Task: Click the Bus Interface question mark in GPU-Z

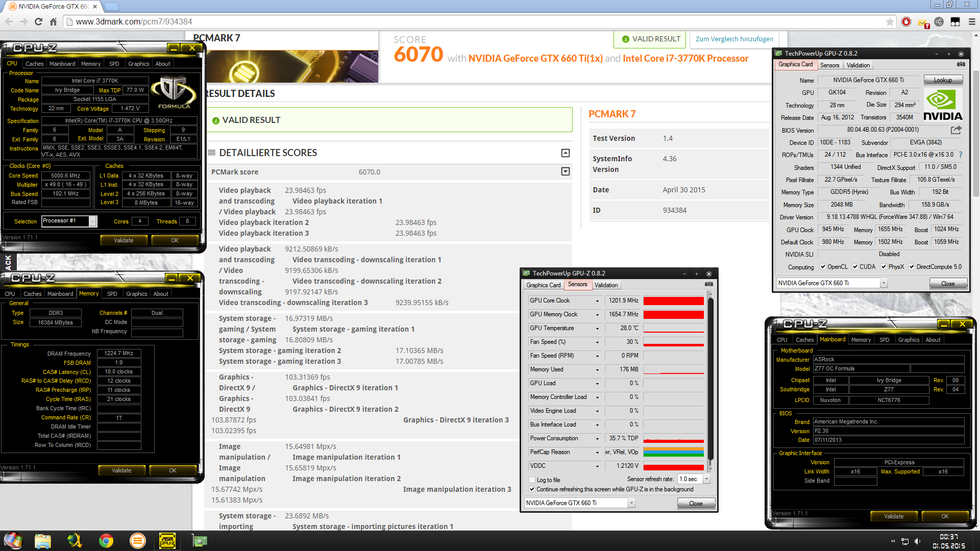Action: [961, 155]
